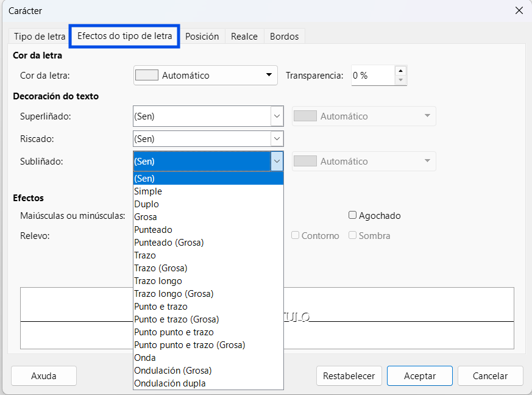Open the Posición tab

point(202,37)
